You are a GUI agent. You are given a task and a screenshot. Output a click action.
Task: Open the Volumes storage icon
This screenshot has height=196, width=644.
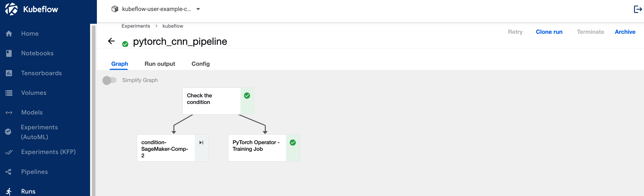coord(9,93)
